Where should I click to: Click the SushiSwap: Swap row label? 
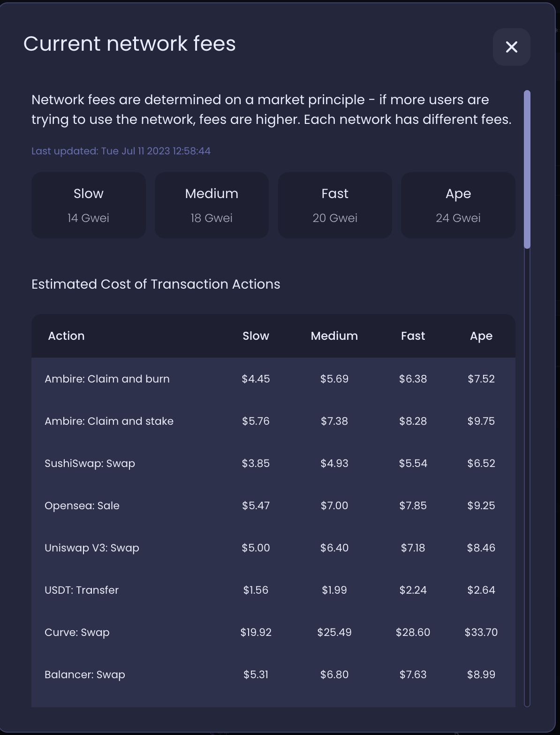pyautogui.click(x=90, y=463)
